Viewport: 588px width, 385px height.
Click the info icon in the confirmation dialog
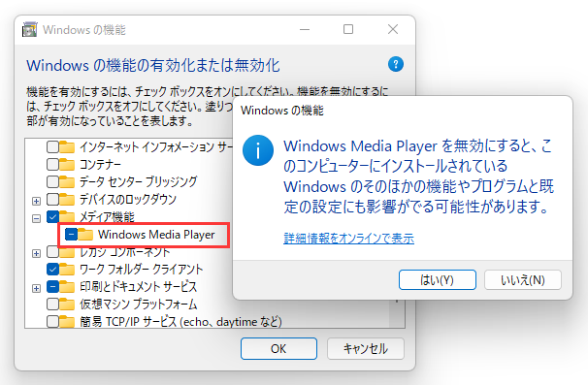click(258, 150)
